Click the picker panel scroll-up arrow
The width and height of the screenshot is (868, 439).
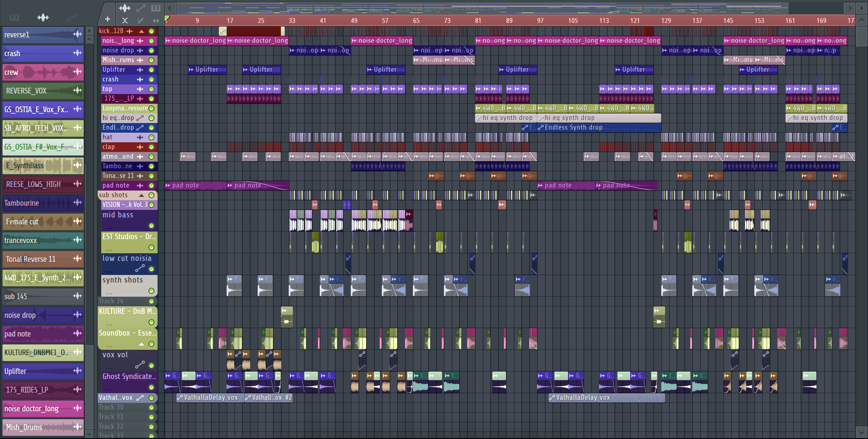coord(89,39)
